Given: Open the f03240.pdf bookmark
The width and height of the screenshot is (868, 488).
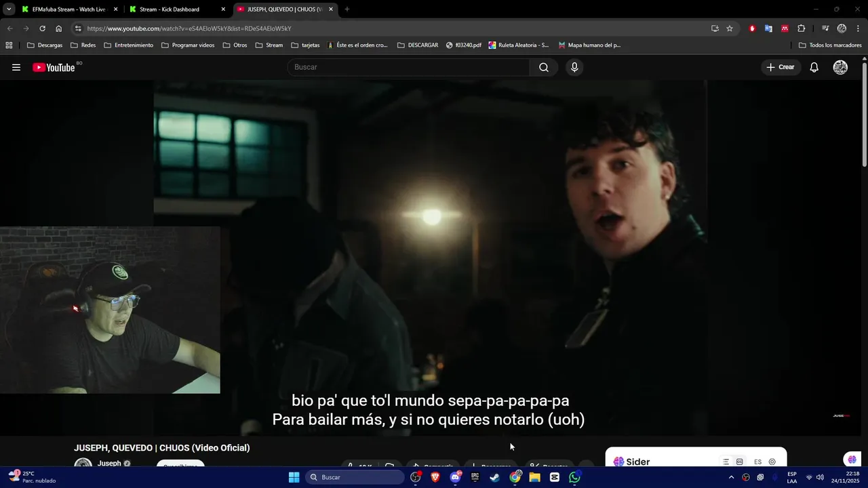Looking at the screenshot, I should coord(464,45).
